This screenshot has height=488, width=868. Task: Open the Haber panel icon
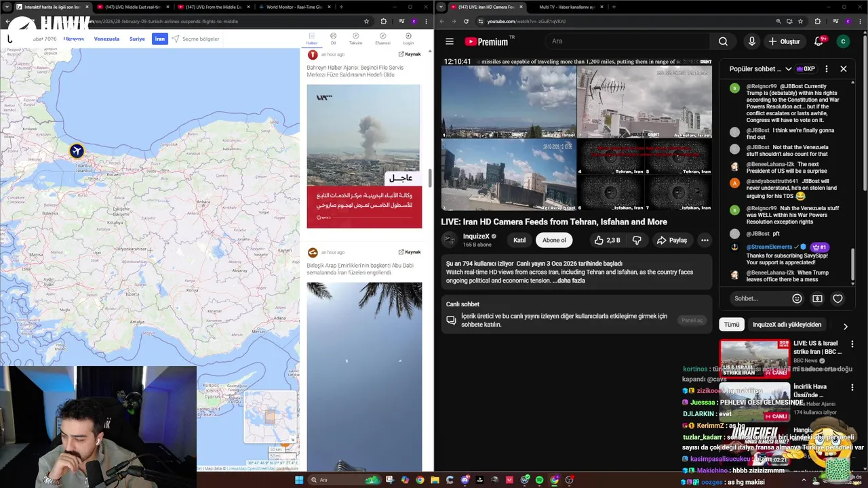pos(312,39)
